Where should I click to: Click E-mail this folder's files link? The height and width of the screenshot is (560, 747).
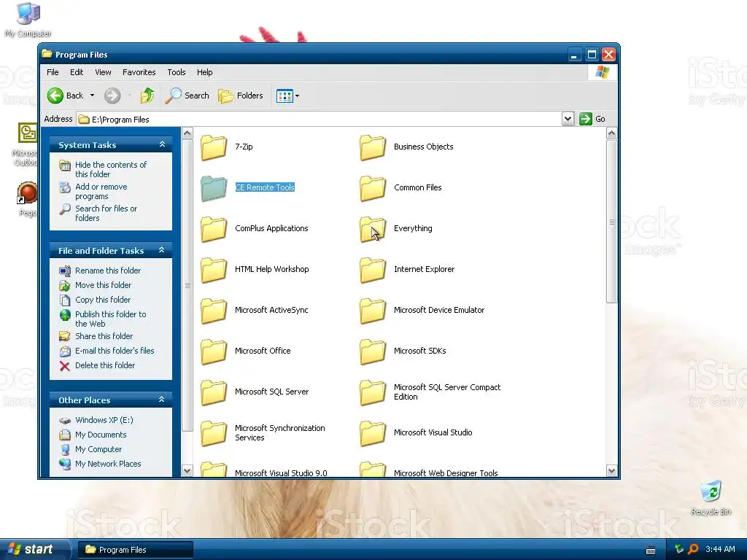pos(115,351)
